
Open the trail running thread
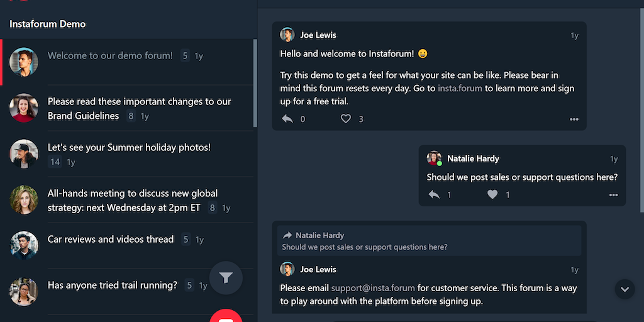(113, 286)
